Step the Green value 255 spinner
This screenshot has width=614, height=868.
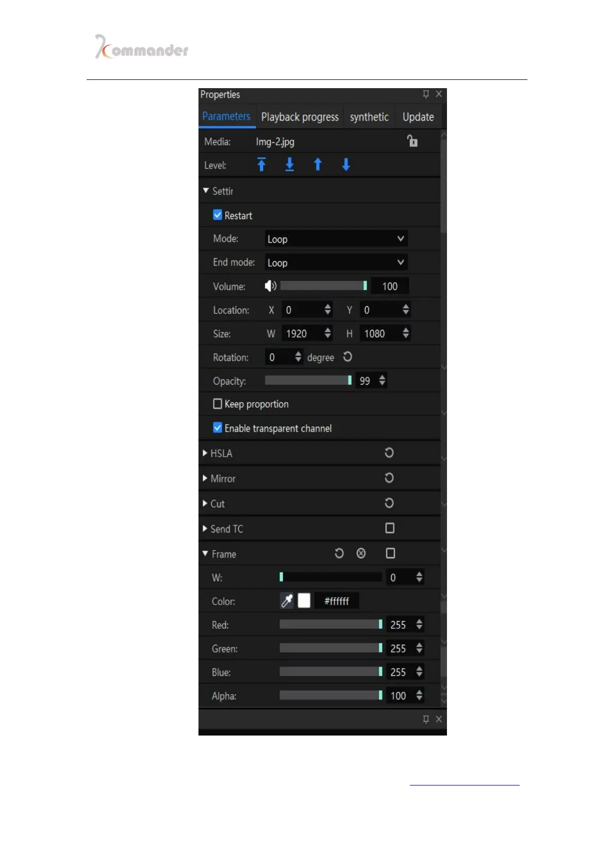419,648
